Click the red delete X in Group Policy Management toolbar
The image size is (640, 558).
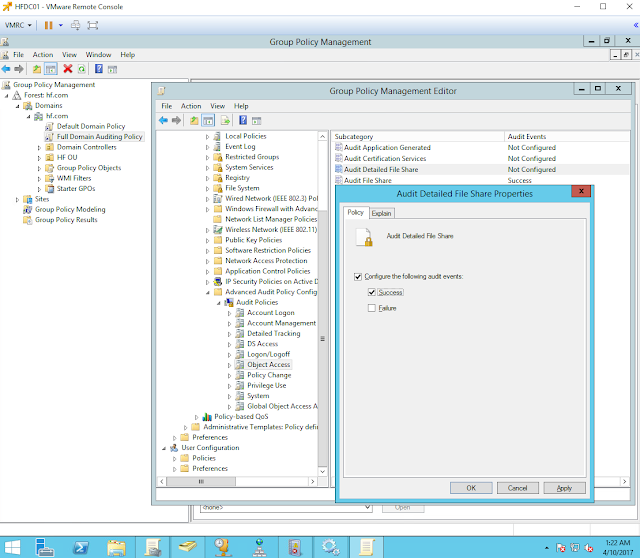coord(68,69)
